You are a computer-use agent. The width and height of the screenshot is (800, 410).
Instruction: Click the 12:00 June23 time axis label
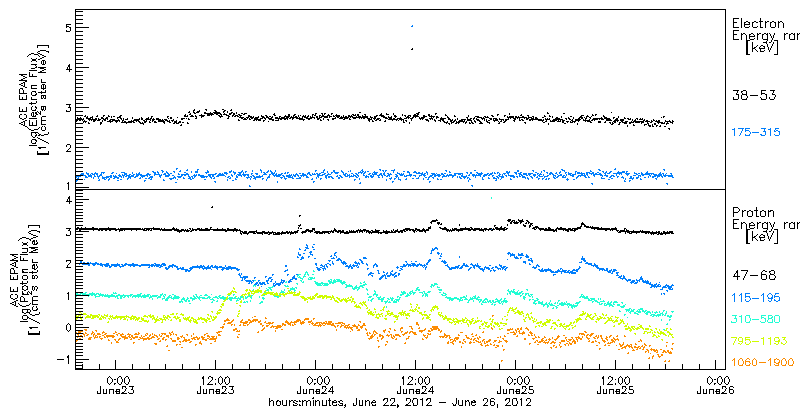(215, 386)
